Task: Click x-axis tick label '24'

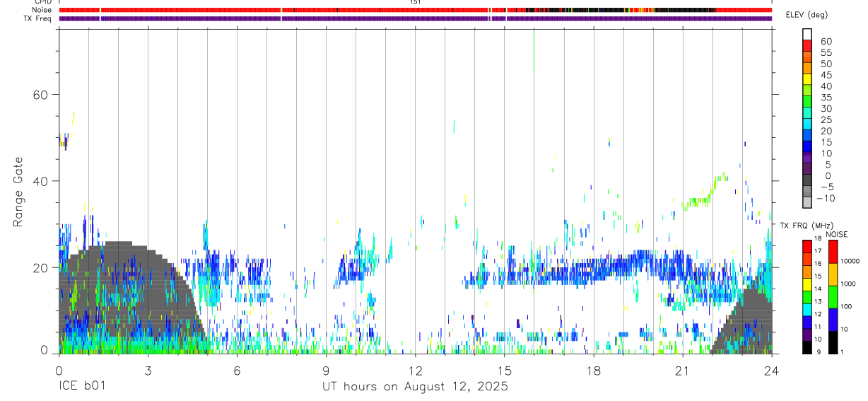Action: pyautogui.click(x=771, y=370)
